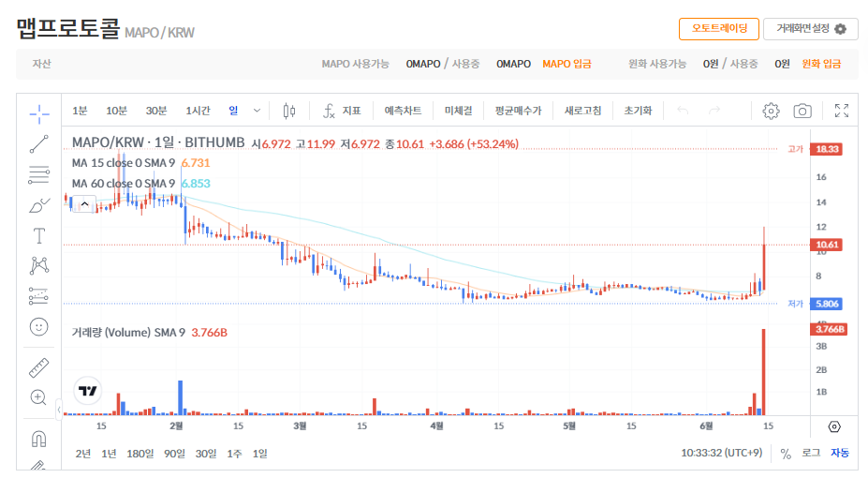868x478 pixels.
Task: Open the horizontal lines Fibonacci tool
Action: tap(38, 174)
